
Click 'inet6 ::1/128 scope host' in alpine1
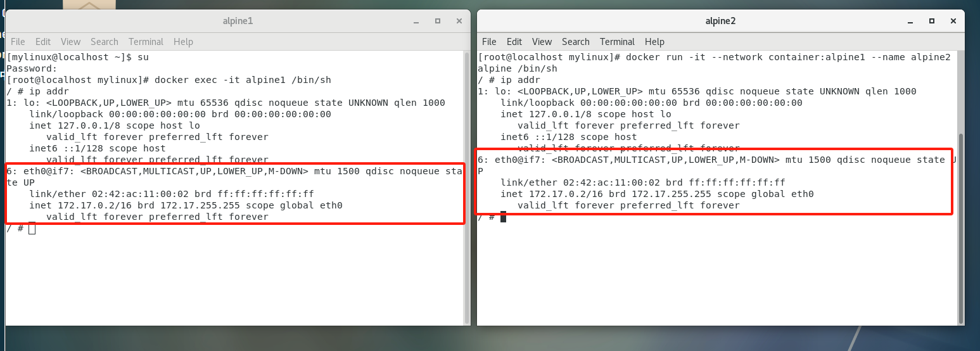tap(97, 148)
